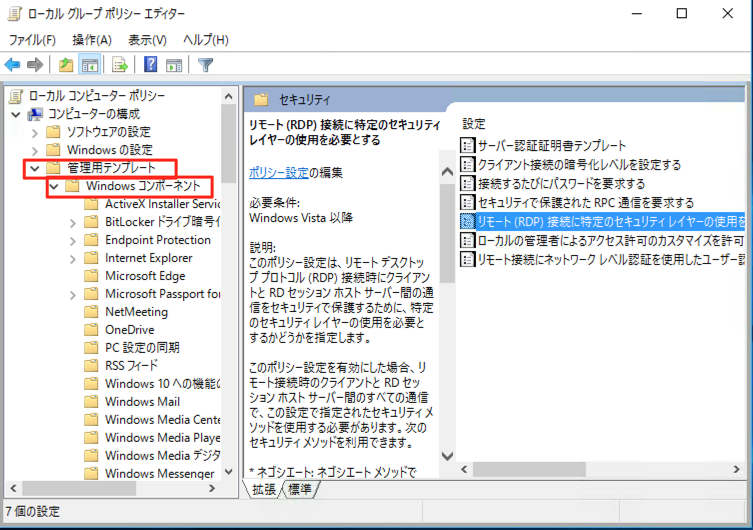The image size is (753, 530).
Task: Click the NetMeeting folder icon
Action: point(91,312)
